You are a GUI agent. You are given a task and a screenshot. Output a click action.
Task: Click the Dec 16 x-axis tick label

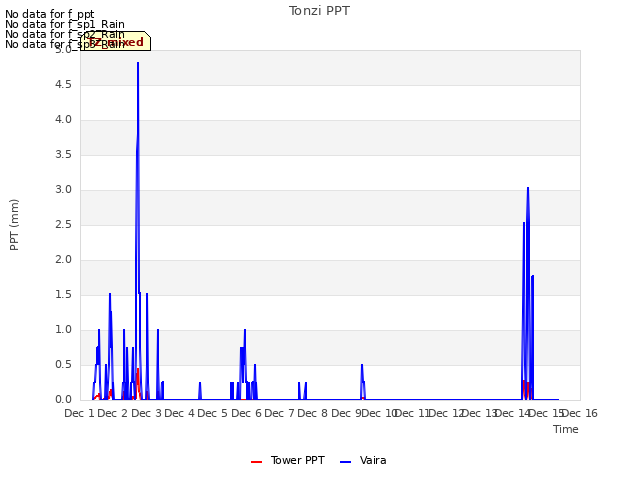(580, 413)
